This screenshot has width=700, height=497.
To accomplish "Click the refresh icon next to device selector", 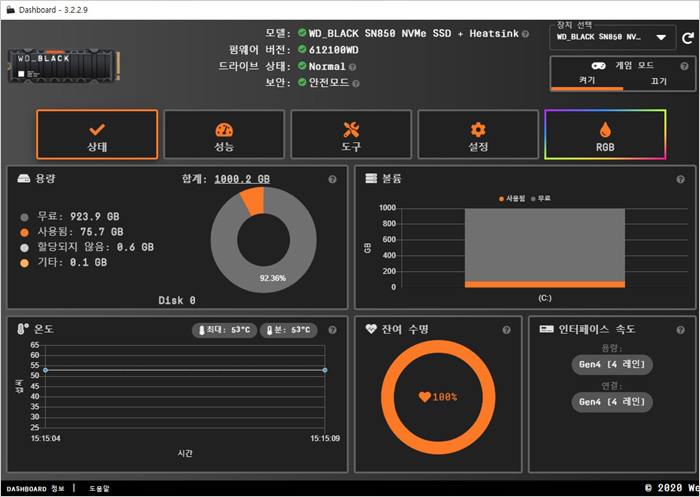I will pos(688,38).
